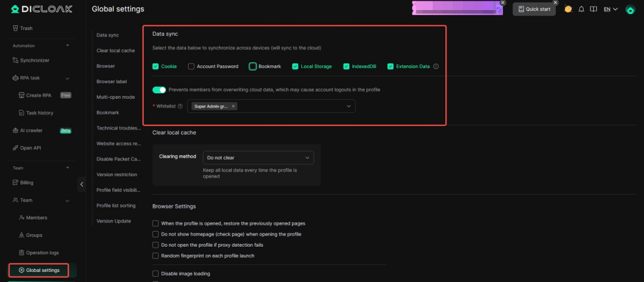Click the Quick start button
This screenshot has height=282, width=644.
[535, 9]
